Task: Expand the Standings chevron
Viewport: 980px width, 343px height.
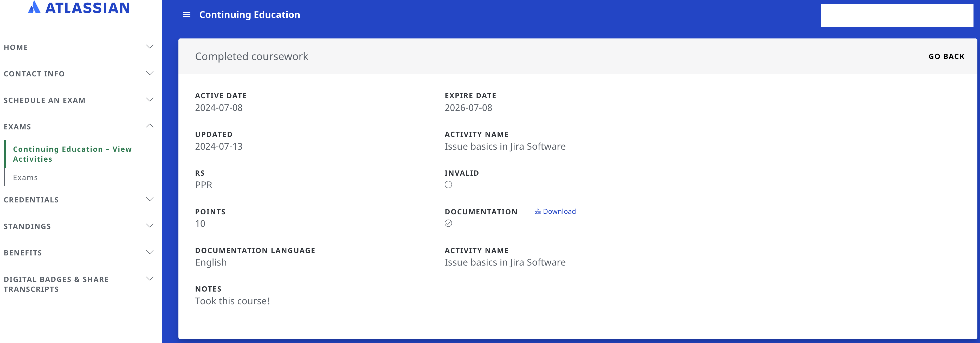Action: 150,226
